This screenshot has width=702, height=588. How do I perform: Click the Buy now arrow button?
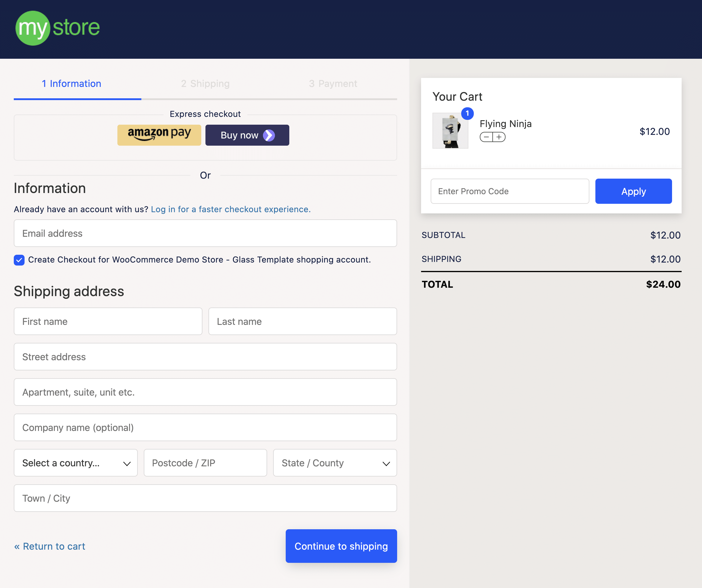(247, 135)
